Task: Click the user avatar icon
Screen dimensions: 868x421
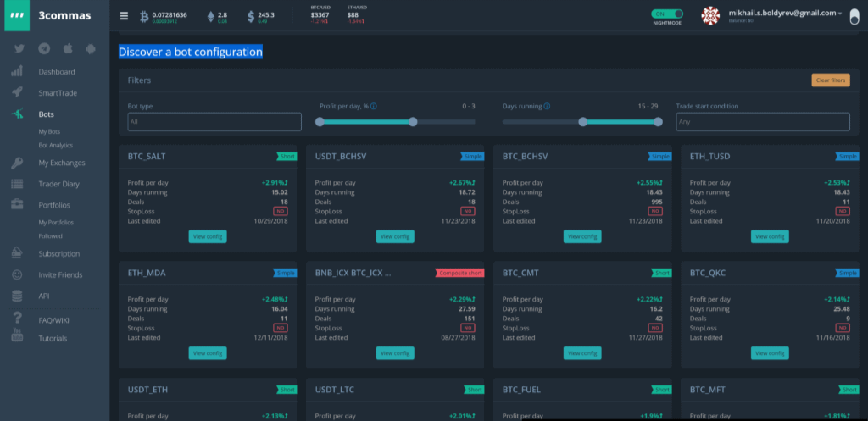Action: click(710, 15)
